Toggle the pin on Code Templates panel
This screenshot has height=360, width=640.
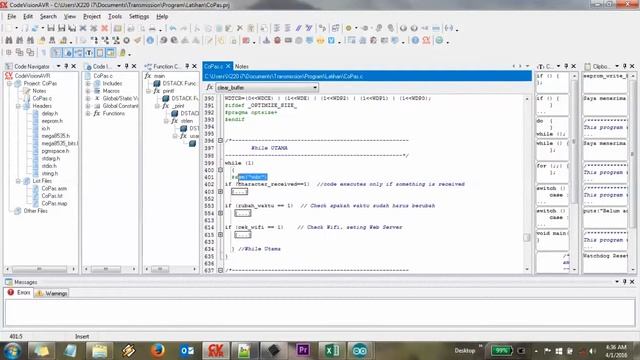566,66
